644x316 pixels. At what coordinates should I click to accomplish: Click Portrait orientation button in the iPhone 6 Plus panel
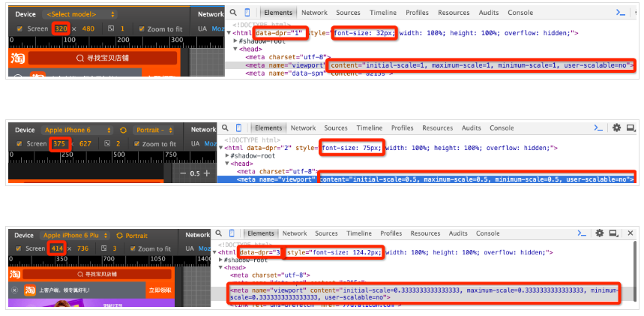coord(136,236)
